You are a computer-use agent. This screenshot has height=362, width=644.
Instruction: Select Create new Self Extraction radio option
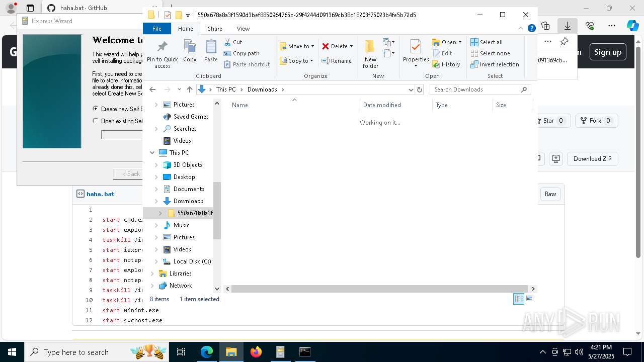coord(96,109)
